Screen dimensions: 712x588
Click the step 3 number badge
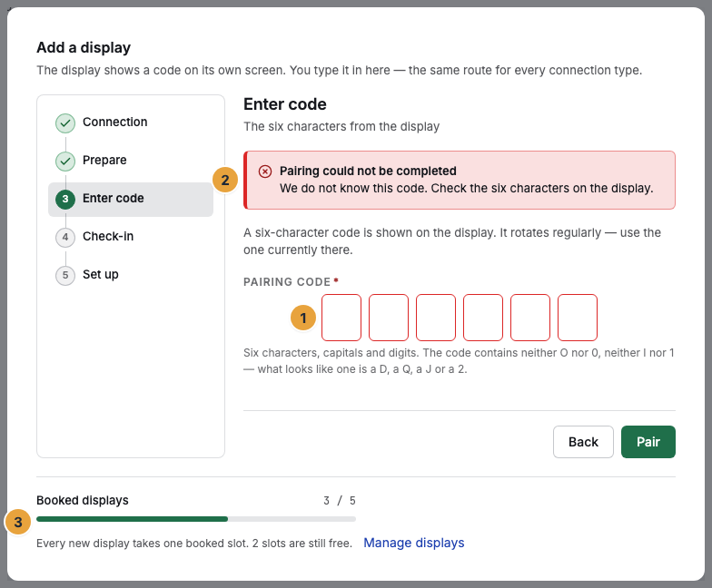65,200
